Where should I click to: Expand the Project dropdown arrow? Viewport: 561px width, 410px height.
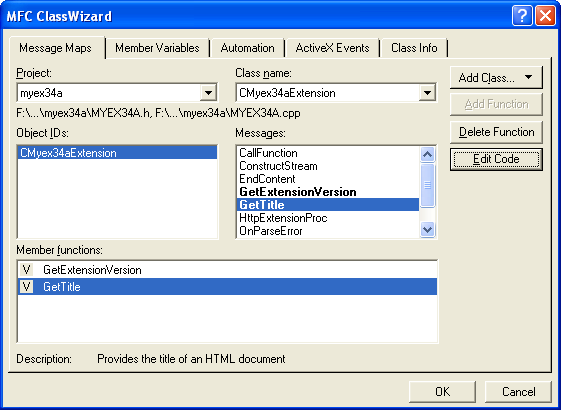(x=208, y=93)
